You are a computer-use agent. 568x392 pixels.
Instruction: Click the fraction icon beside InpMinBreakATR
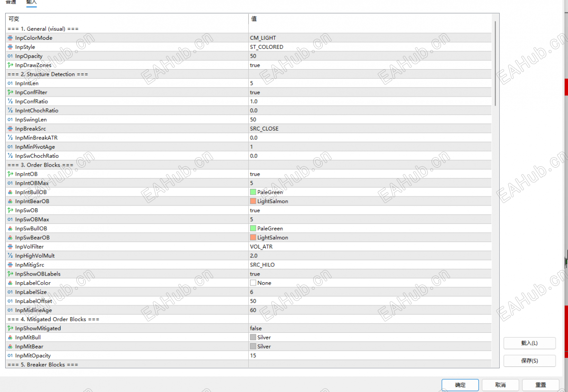click(10, 138)
